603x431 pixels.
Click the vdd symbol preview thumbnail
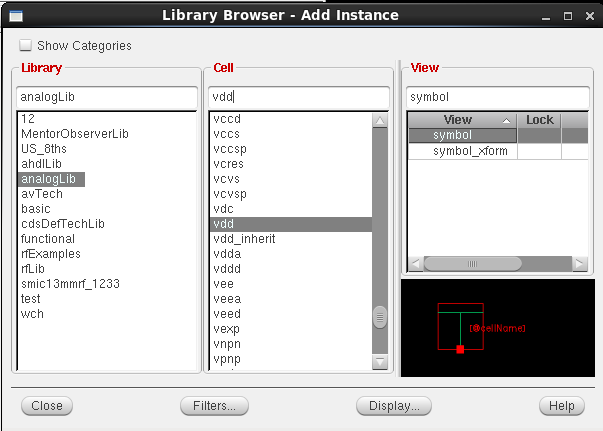pos(498,328)
